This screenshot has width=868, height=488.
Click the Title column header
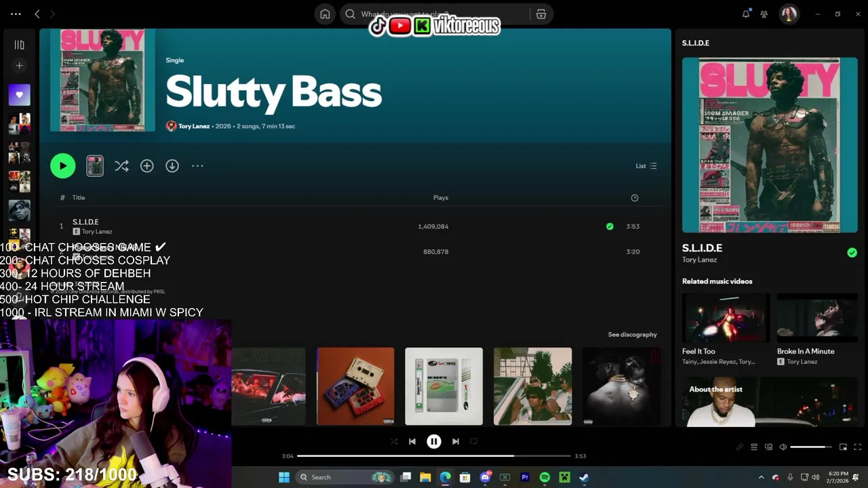click(x=79, y=198)
